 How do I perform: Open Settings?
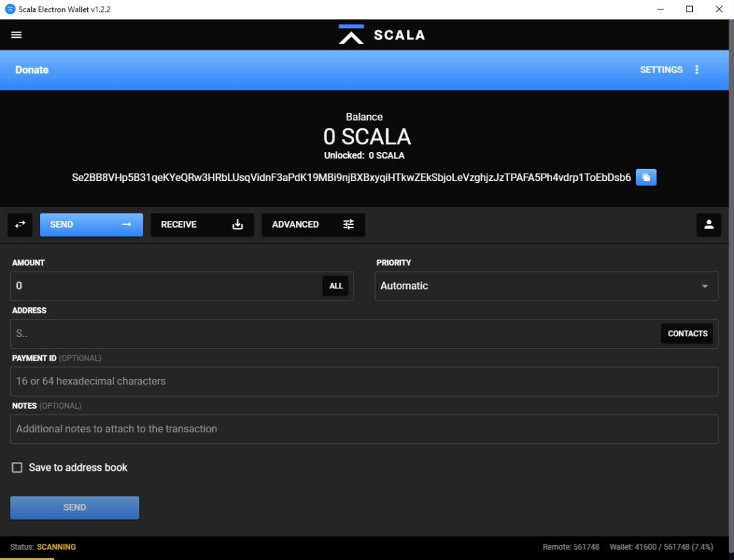[x=661, y=70]
